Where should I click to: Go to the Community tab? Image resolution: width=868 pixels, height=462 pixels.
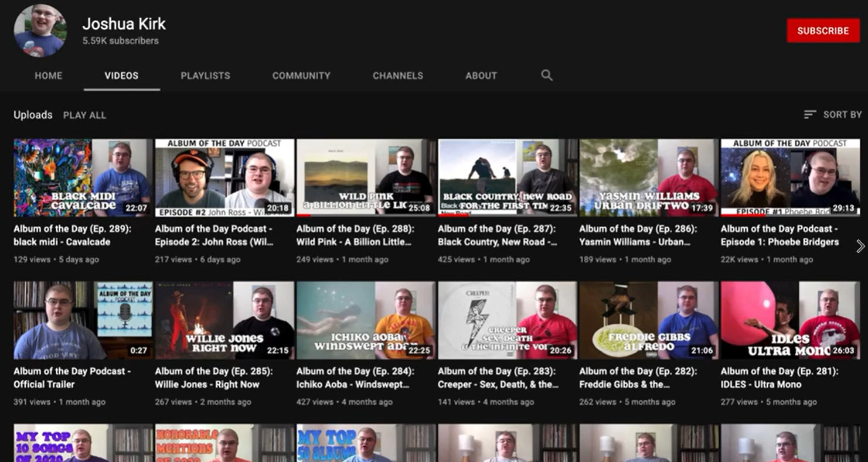coord(301,76)
